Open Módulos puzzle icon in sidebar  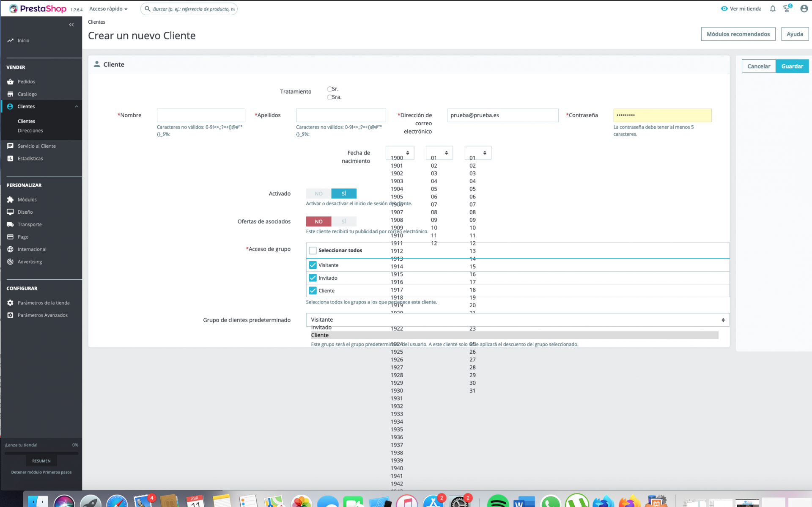[x=10, y=200]
